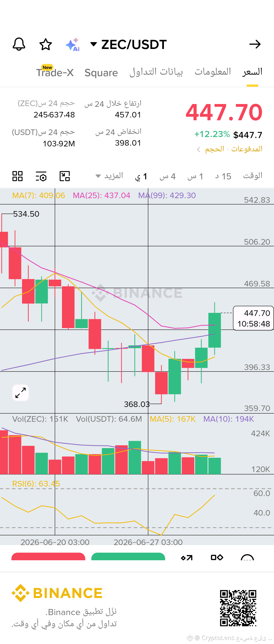Image resolution: width=274 pixels, height=644 pixels.
Task: Tap MA(25): 437.04 indicator label
Action: click(101, 196)
